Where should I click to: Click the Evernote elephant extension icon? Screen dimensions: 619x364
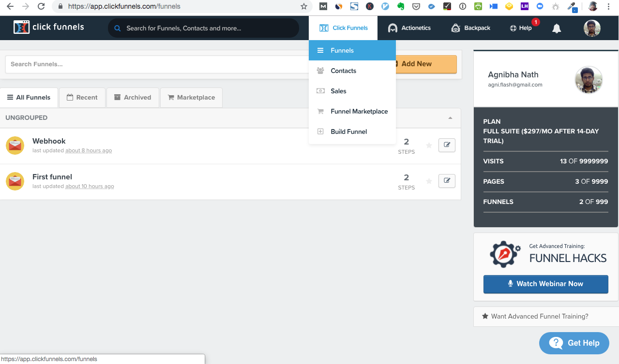coord(400,7)
